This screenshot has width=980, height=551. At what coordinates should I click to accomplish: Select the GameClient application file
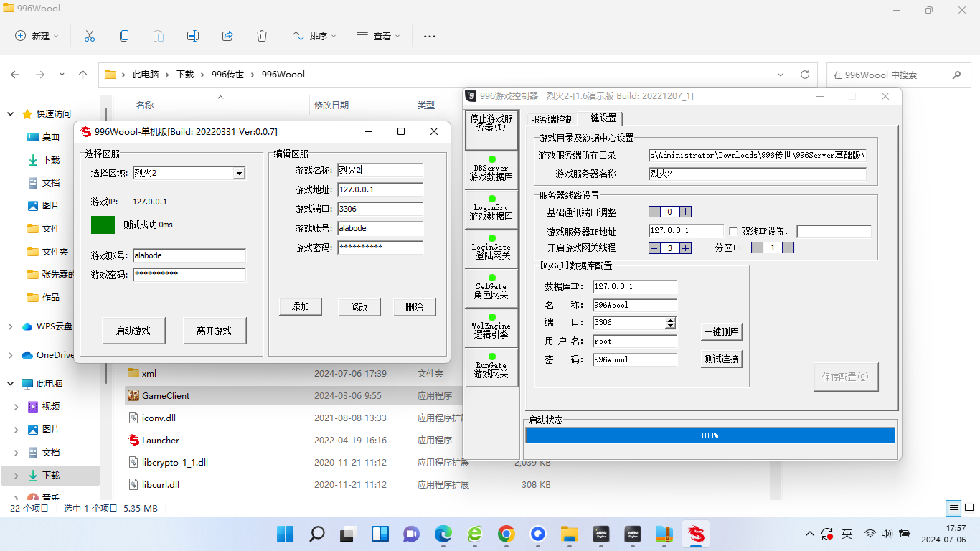(166, 395)
